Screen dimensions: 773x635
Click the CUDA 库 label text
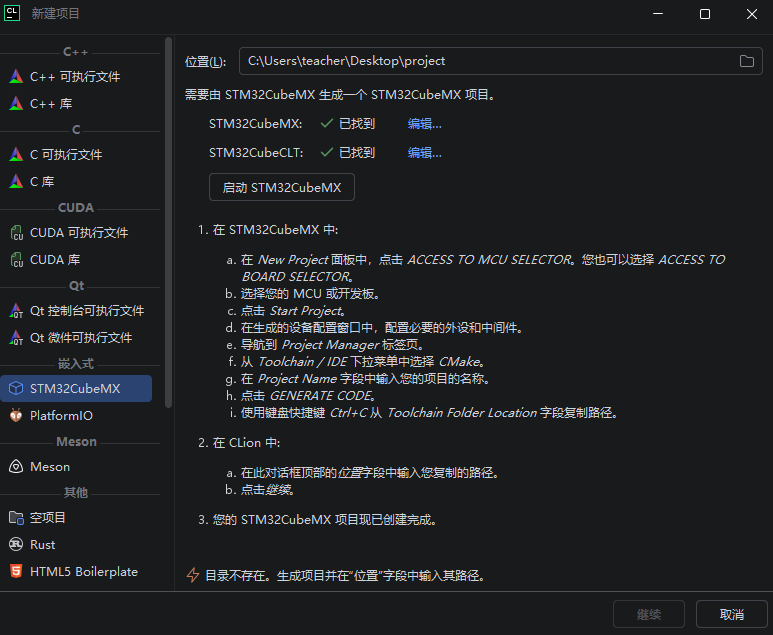point(55,260)
